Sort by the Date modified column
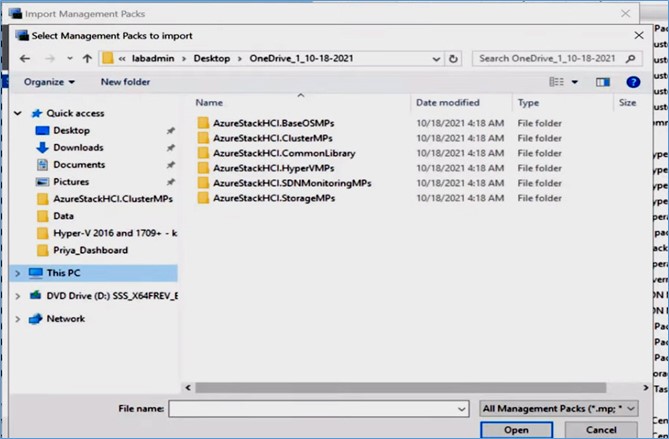Viewport: 669px width, 439px height. [448, 103]
